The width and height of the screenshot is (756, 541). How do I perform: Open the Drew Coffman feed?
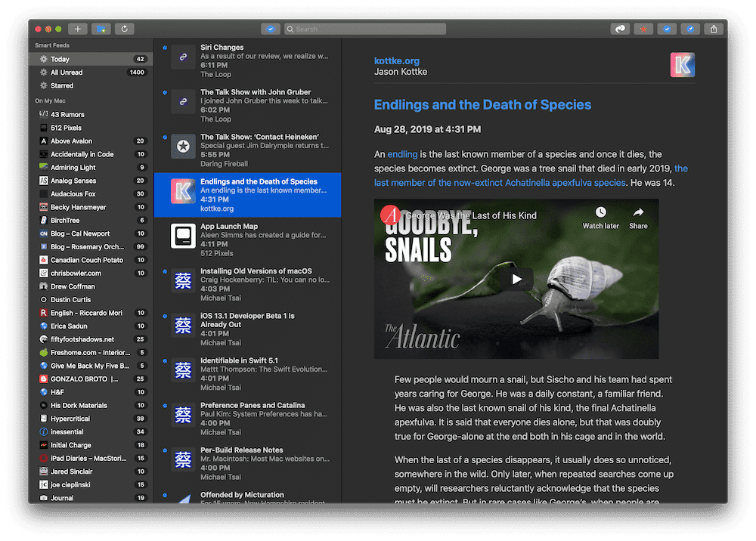91,286
